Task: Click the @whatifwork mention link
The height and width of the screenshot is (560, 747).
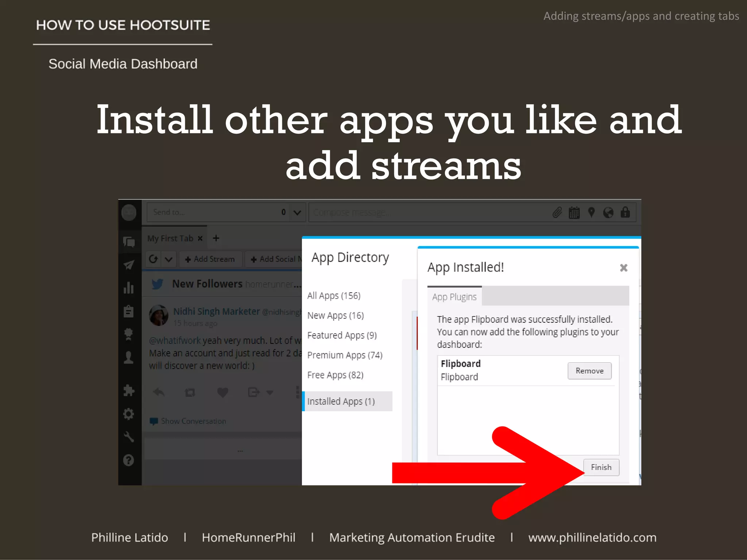Action: pos(175,341)
